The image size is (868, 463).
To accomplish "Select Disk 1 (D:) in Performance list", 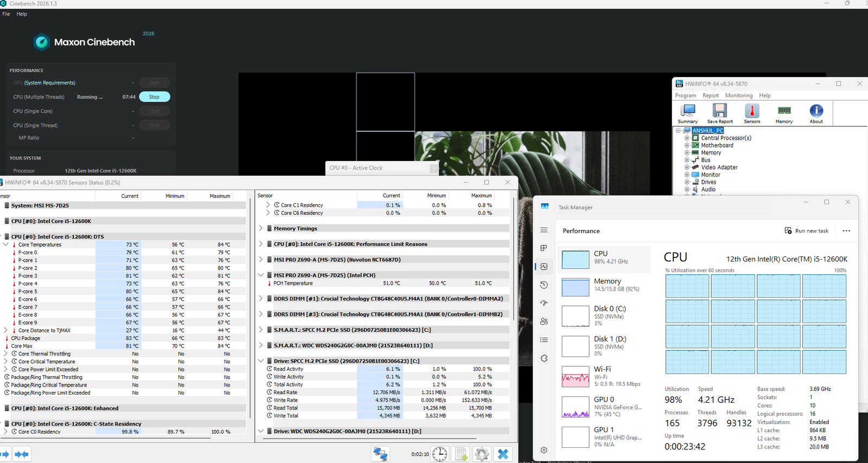I will coord(604,346).
